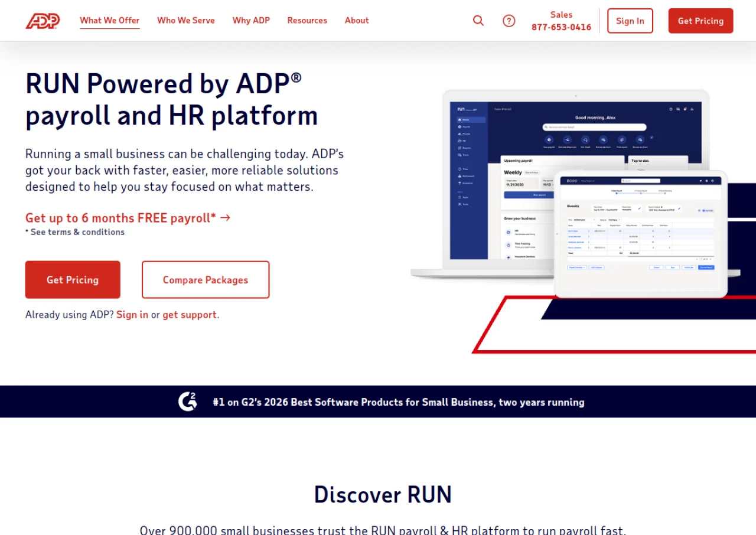
Task: Click the G2 Best Software Products banner text
Action: pos(399,402)
